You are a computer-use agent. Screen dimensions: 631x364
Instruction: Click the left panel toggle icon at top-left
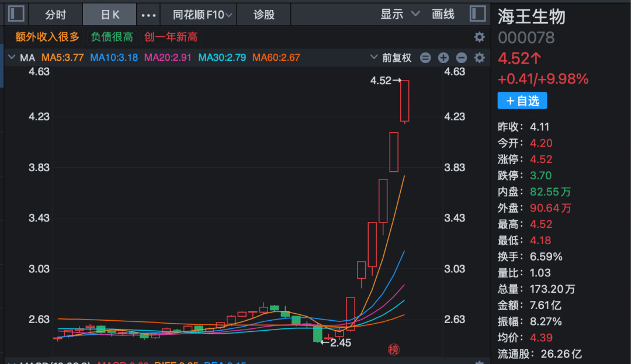[x=16, y=13]
